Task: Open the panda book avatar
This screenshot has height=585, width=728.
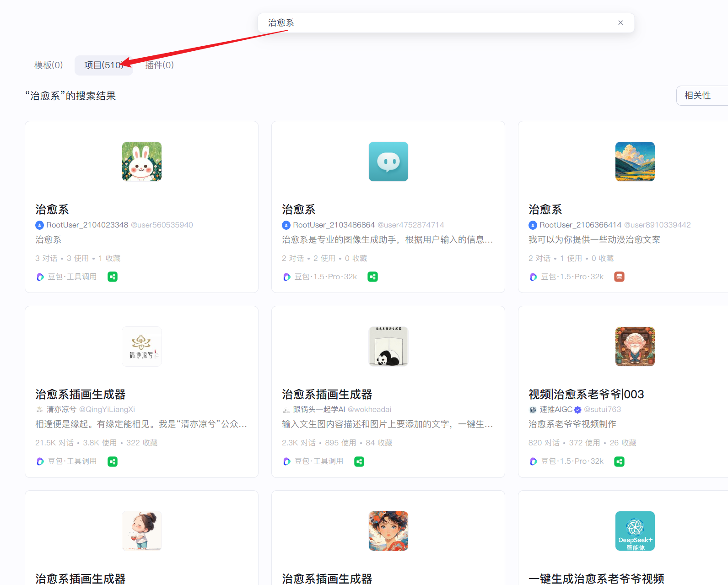Action: pos(388,347)
